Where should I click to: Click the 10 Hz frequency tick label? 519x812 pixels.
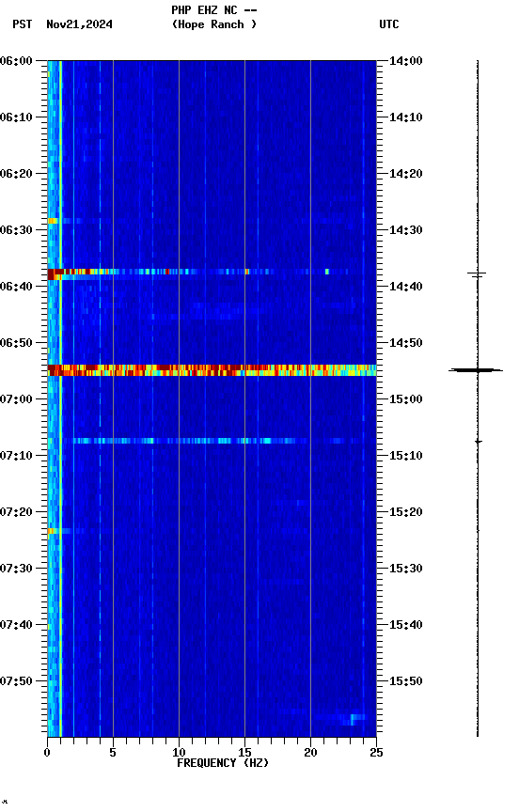[179, 753]
